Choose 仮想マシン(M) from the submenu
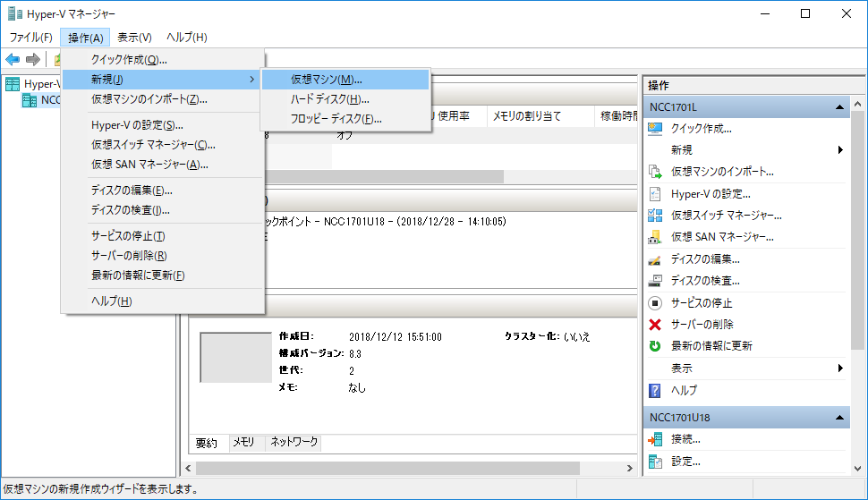 point(345,80)
